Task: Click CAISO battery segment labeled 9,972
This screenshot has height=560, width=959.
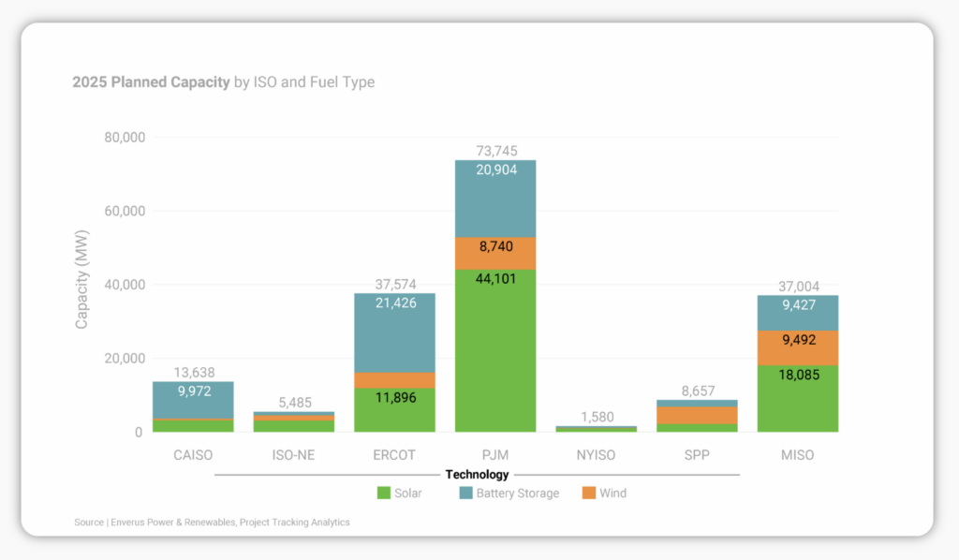Action: 193,400
